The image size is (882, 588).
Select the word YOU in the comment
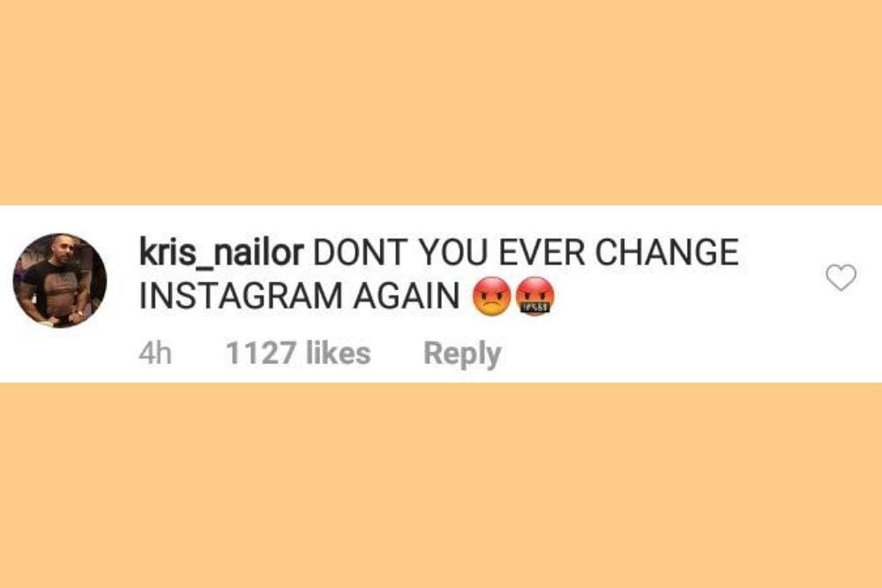coord(450,253)
